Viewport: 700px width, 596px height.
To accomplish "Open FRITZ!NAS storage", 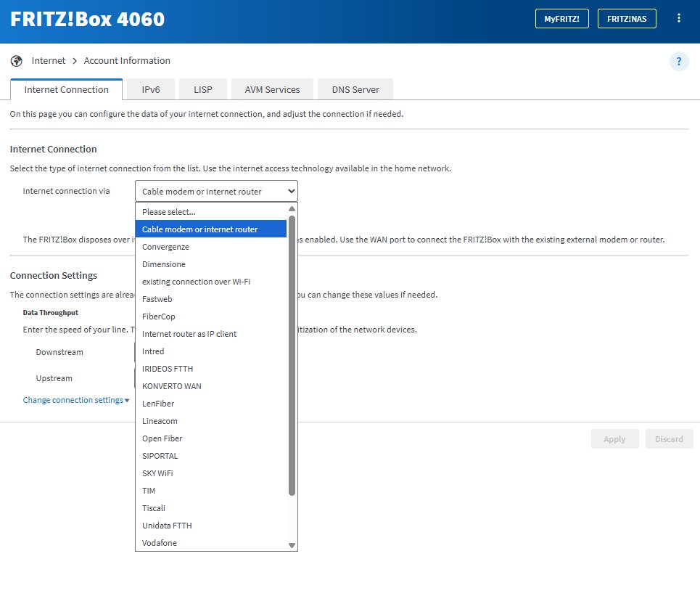I will pyautogui.click(x=627, y=19).
